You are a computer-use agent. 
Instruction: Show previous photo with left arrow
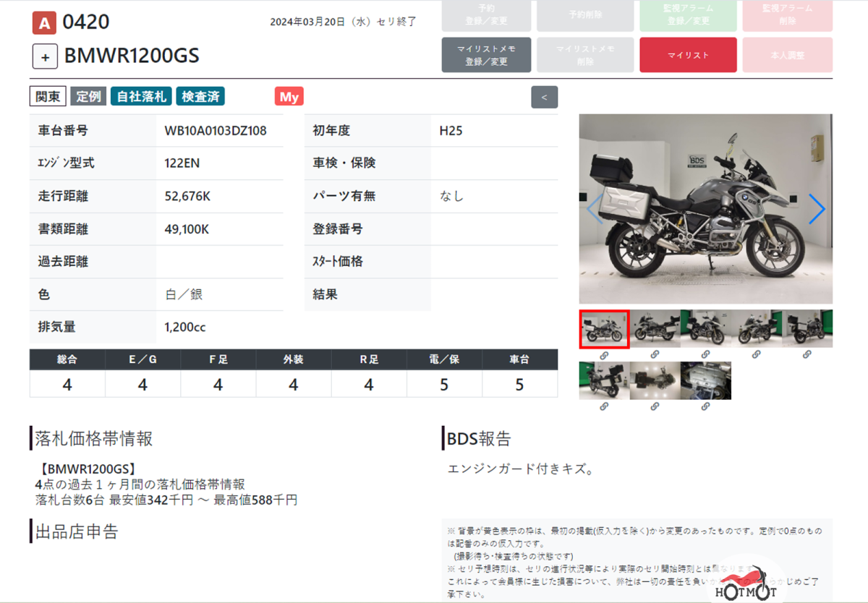click(594, 209)
